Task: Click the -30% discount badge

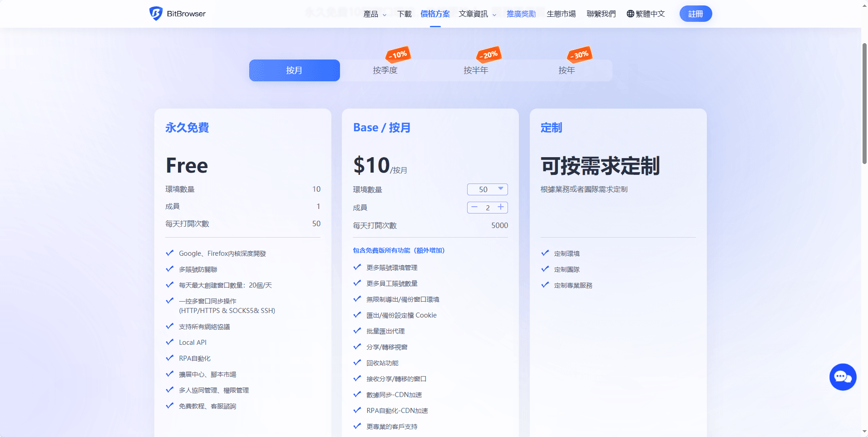Action: [x=579, y=54]
